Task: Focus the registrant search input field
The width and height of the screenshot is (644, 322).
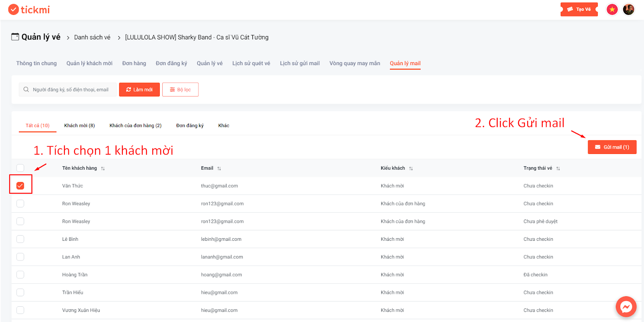Action: pos(68,90)
